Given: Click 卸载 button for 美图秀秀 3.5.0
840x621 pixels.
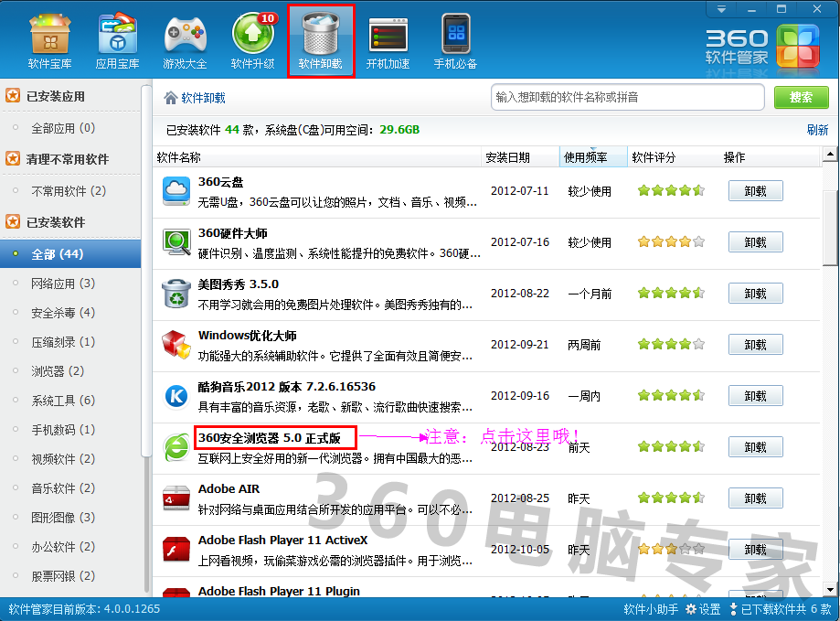Looking at the screenshot, I should [755, 294].
